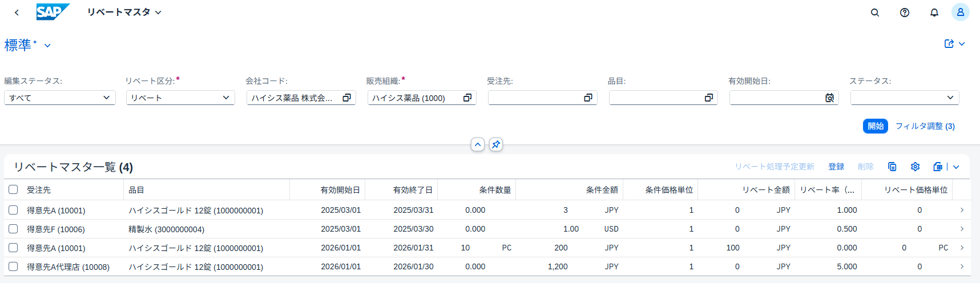The width and height of the screenshot is (980, 283).
Task: Click 得意先A代理店 (10008) cell
Action: pos(68,267)
